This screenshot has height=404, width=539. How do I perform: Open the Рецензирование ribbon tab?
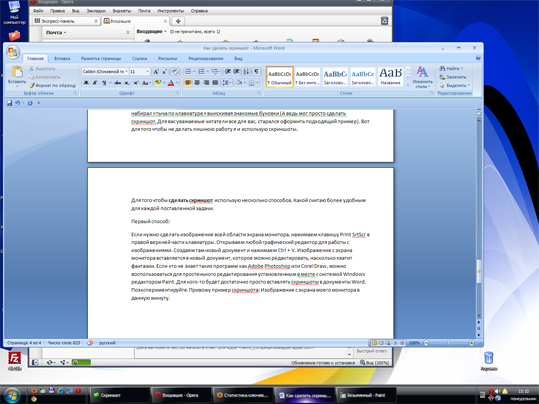(x=206, y=58)
